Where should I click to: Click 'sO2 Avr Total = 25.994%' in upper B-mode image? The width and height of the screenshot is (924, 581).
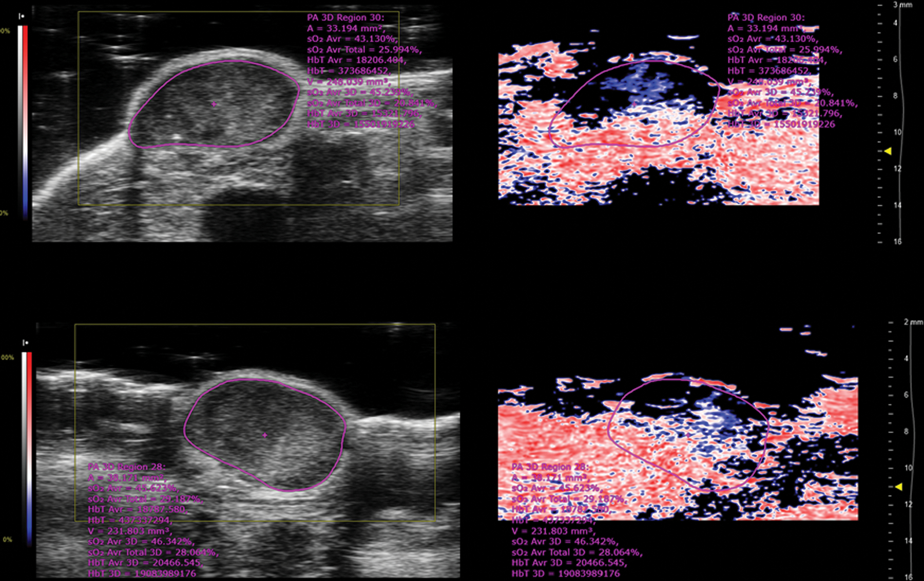click(364, 50)
